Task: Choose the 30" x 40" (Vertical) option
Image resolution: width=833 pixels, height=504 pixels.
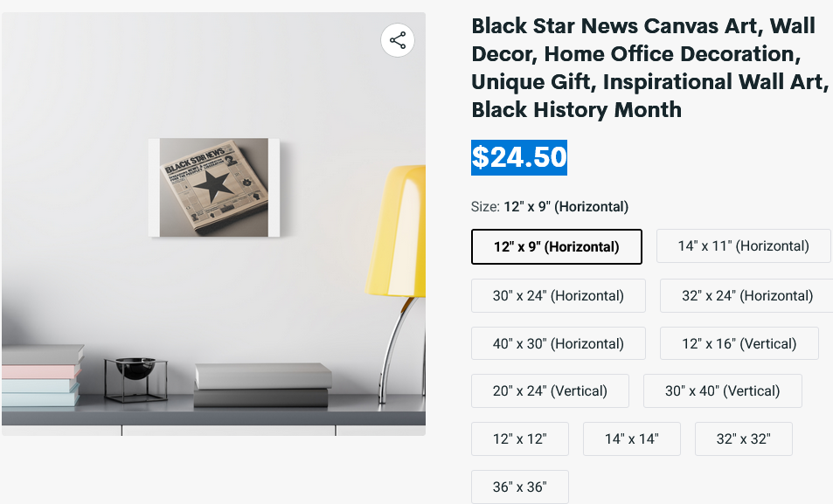Action: pos(722,390)
